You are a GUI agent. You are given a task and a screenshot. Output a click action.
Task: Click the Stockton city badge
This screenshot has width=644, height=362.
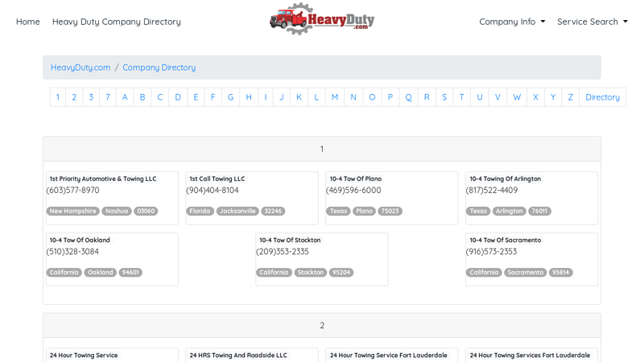(x=311, y=272)
